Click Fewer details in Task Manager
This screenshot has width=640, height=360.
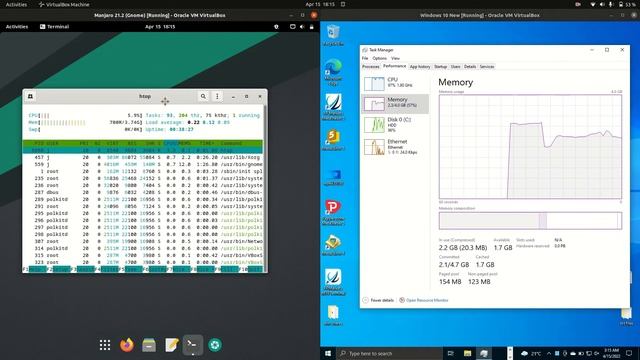pyautogui.click(x=378, y=300)
